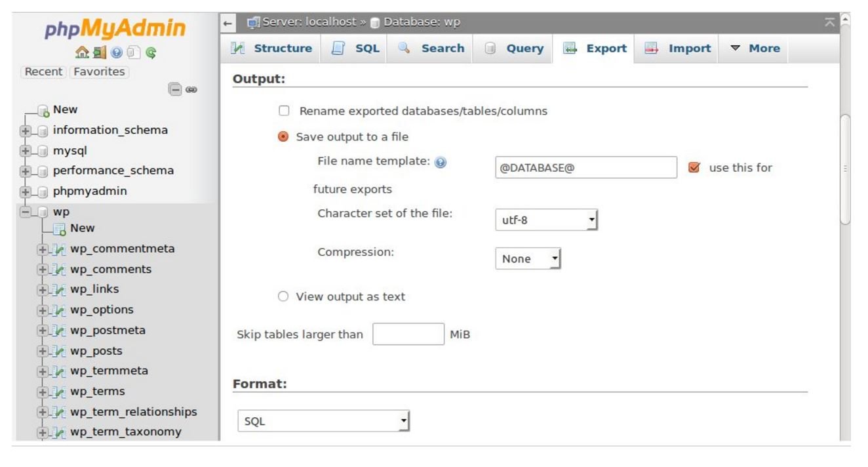
Task: Follow the Database: wp breadcrumb link
Action: [422, 22]
